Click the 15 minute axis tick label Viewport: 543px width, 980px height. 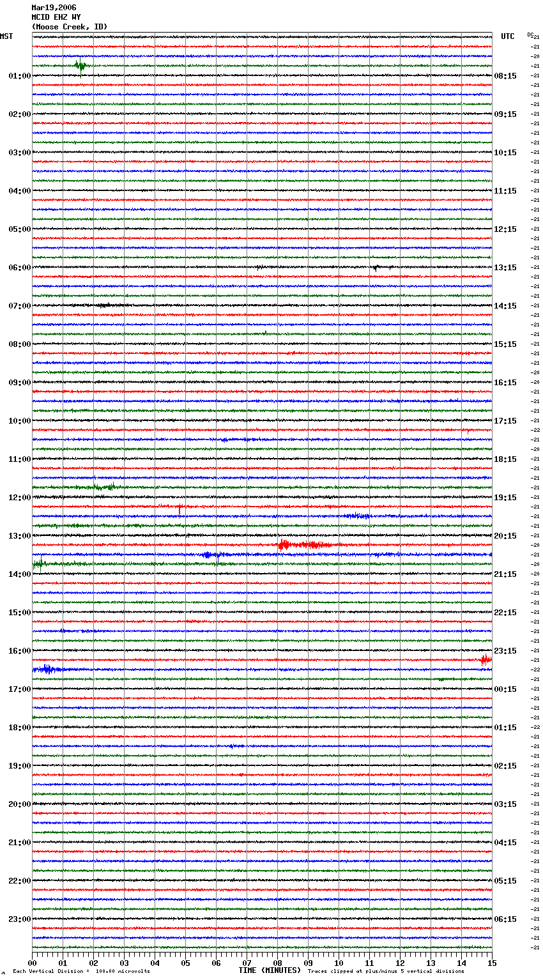492,963
